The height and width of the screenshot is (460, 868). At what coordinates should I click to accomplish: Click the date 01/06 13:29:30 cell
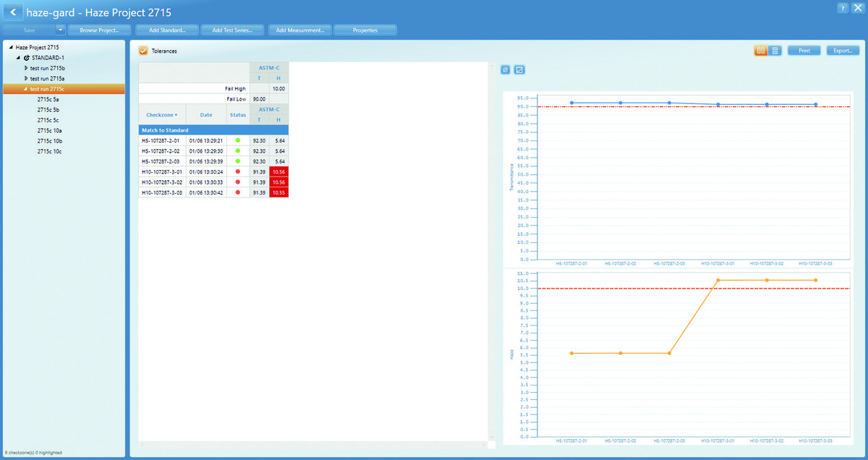click(x=206, y=150)
